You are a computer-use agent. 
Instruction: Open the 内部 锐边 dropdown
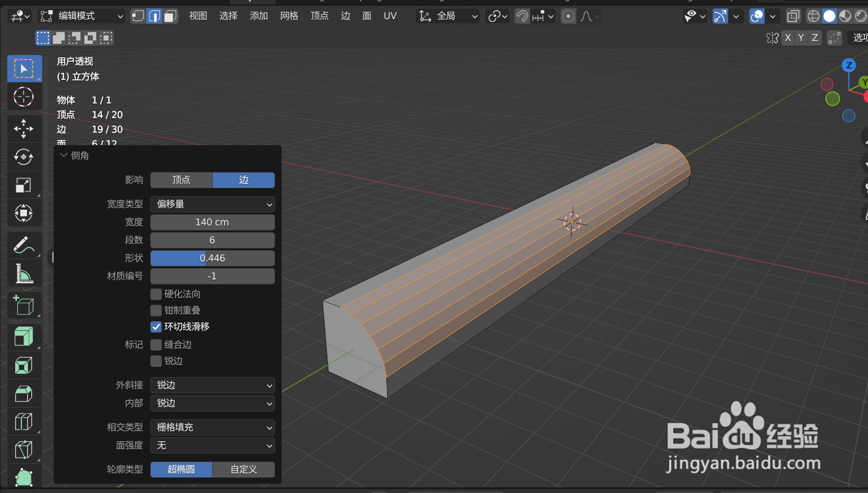[213, 403]
